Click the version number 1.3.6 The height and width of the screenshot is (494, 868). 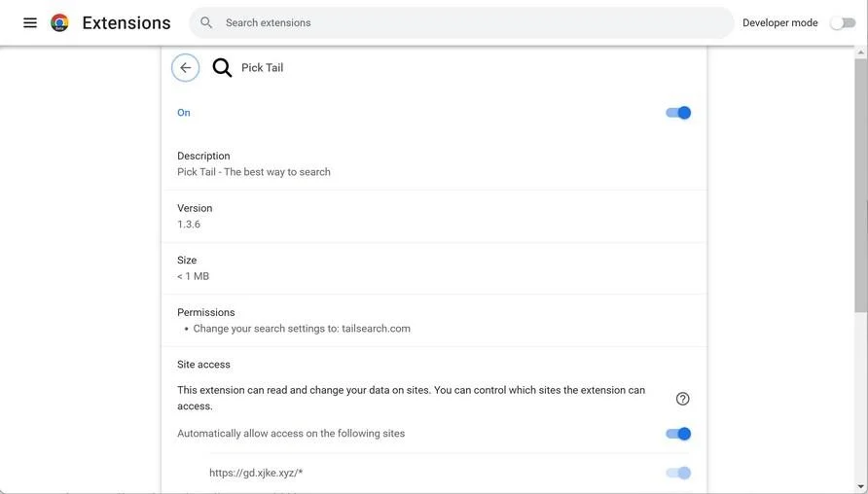[x=189, y=224]
